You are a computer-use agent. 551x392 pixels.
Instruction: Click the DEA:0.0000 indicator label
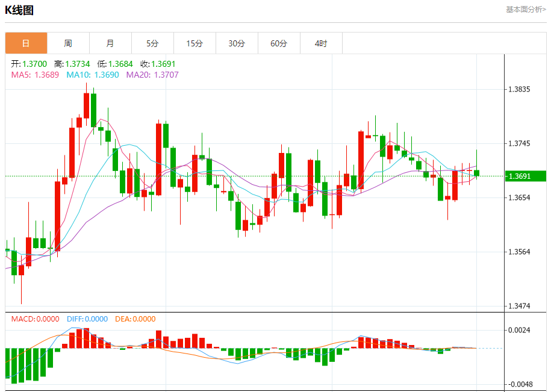pos(135,319)
